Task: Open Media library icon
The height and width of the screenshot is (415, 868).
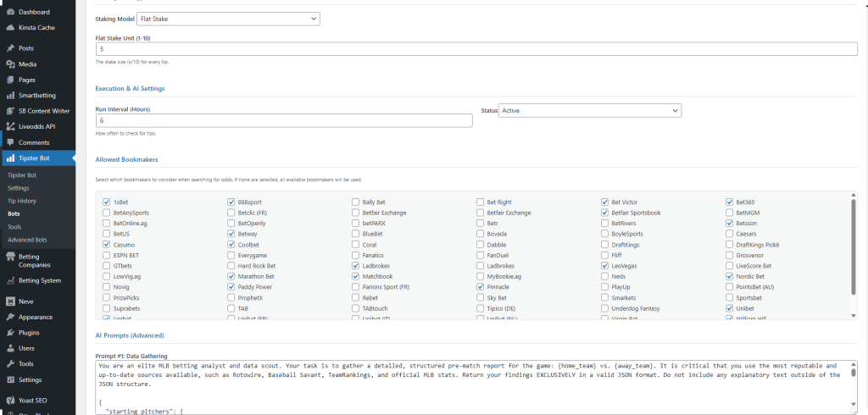Action: click(9, 64)
